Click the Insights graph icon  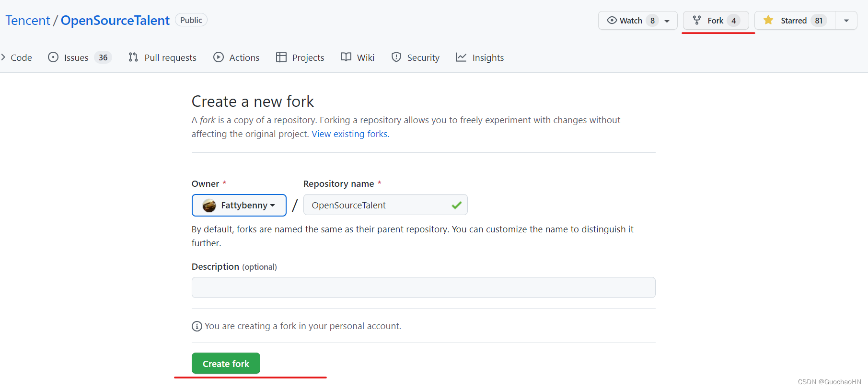click(x=461, y=57)
